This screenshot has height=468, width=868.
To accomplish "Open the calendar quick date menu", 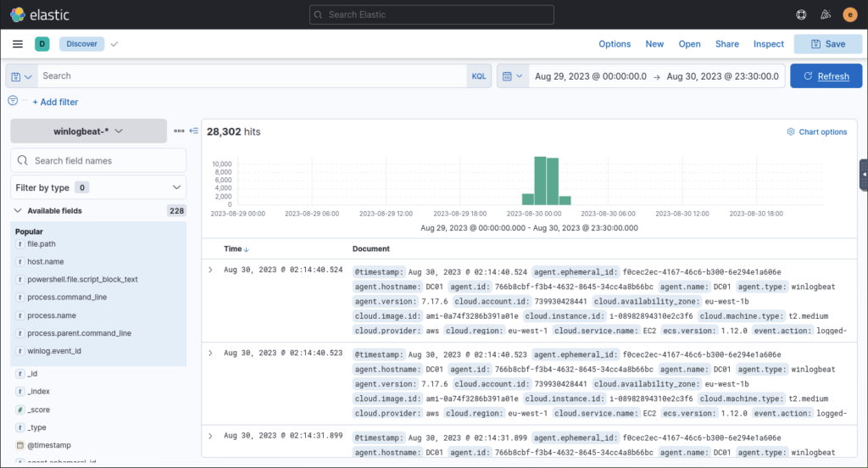I will pos(512,76).
